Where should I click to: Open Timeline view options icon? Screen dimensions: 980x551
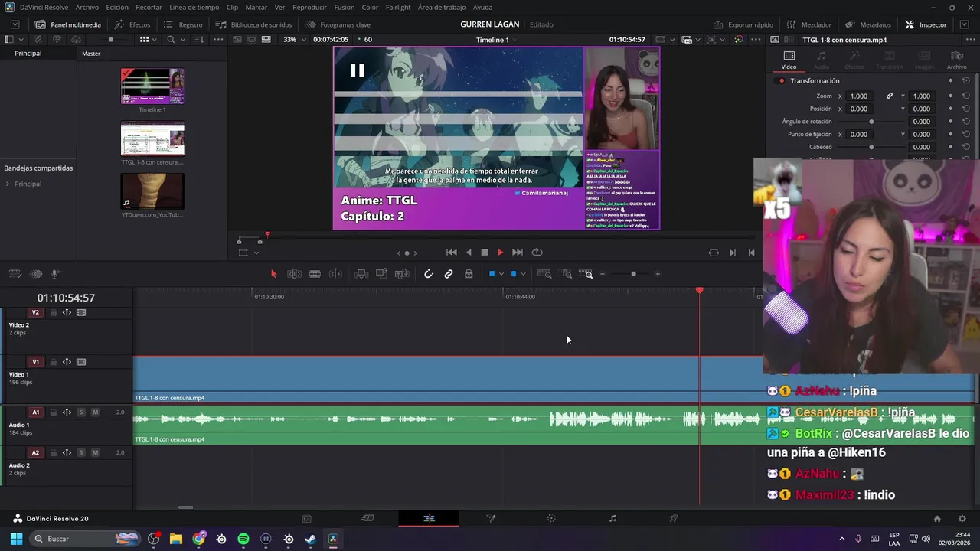[x=15, y=274]
